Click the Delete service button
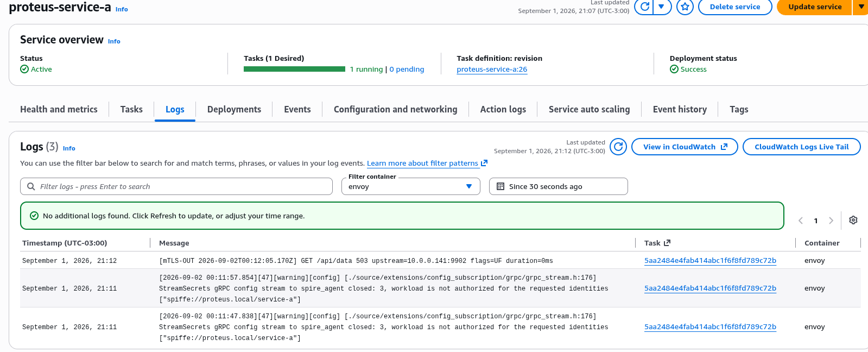 coord(735,7)
